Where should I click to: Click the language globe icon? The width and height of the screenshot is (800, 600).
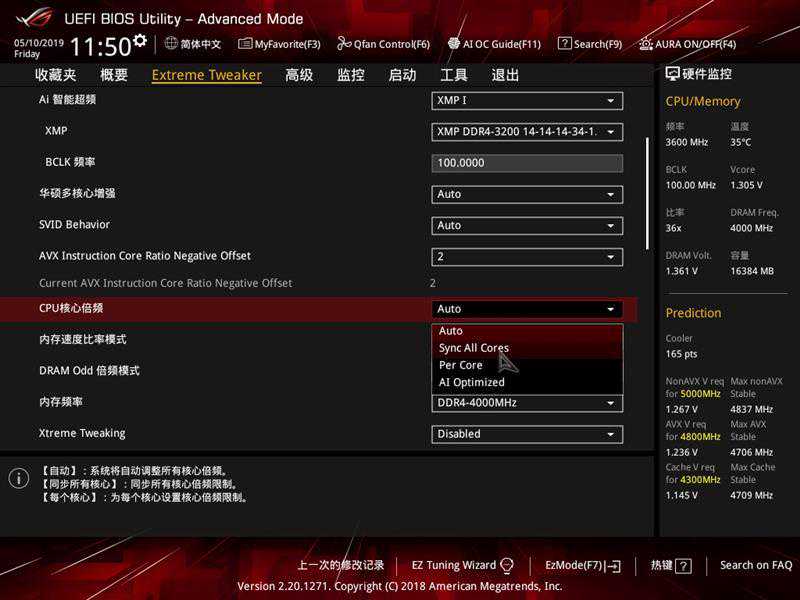click(x=171, y=43)
